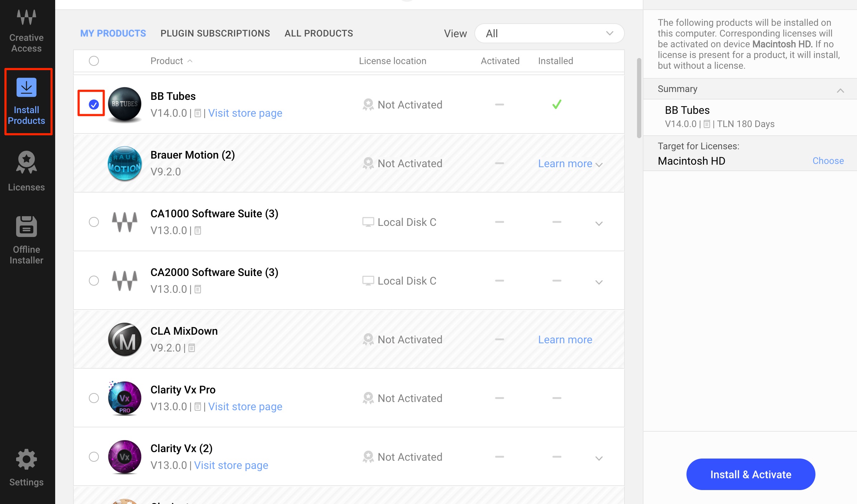This screenshot has width=857, height=504.
Task: Expand the CA2000 Software Suite row
Action: coord(599,282)
